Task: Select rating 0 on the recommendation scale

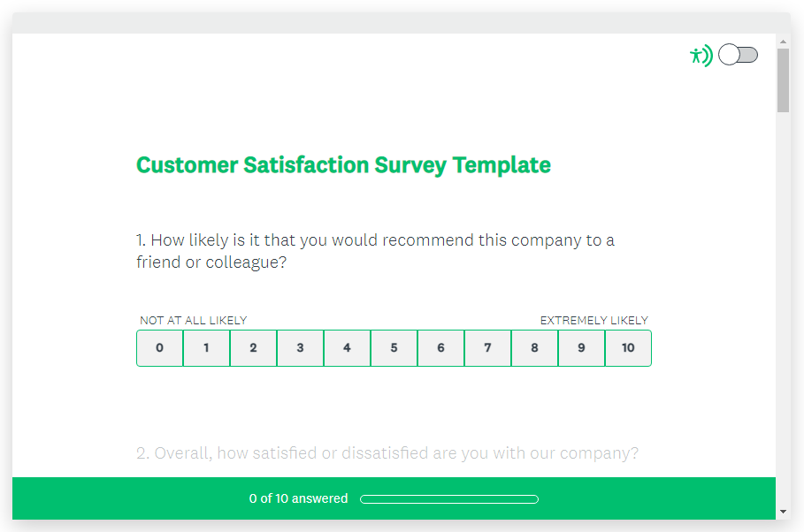Action: click(x=160, y=348)
